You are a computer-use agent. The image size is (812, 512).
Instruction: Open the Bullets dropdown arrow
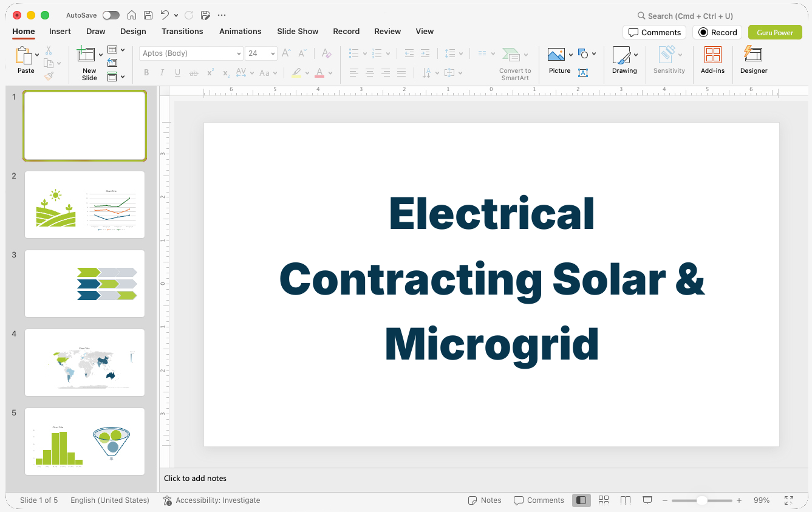364,53
